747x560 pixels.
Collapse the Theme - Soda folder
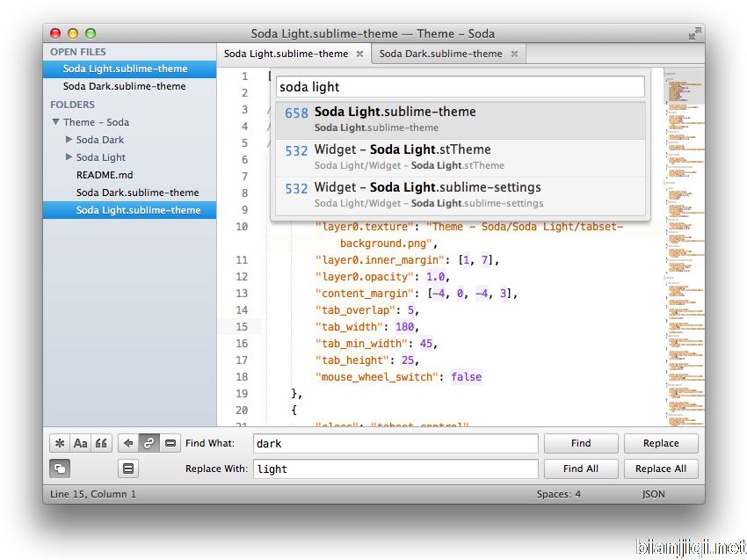pos(55,122)
